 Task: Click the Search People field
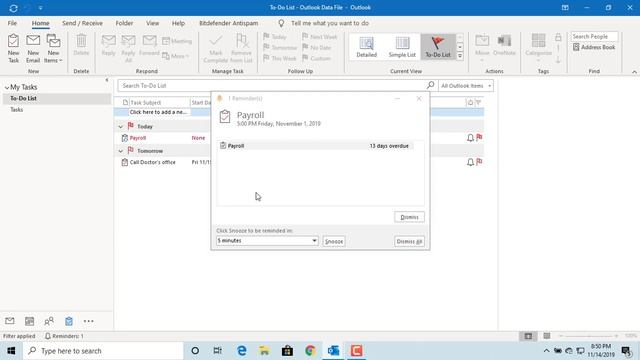(x=594, y=36)
